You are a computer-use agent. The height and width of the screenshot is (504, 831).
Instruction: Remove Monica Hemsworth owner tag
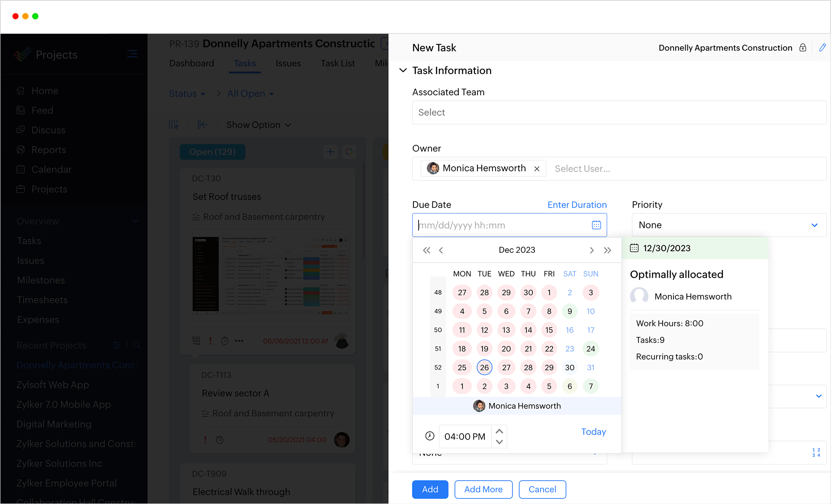point(537,169)
